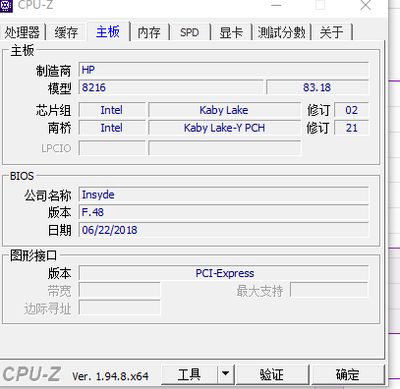Click the manufacturer field showing HP
This screenshot has width=400, height=389.
(x=224, y=70)
